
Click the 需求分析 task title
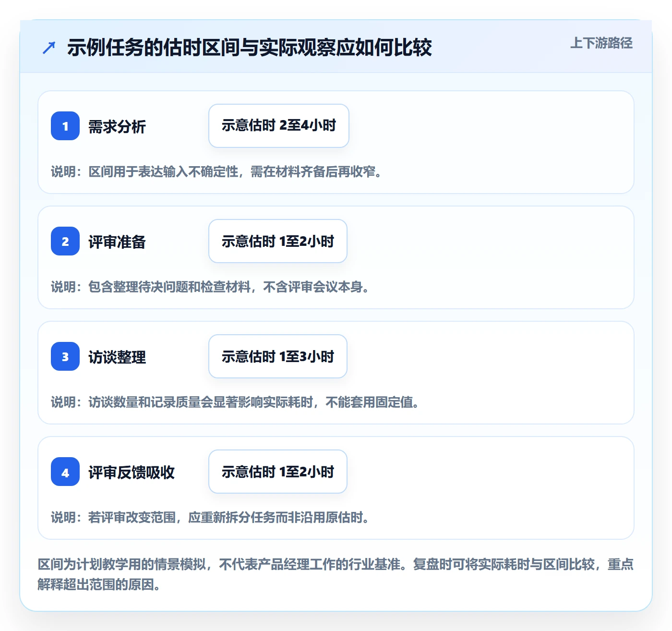[117, 127]
